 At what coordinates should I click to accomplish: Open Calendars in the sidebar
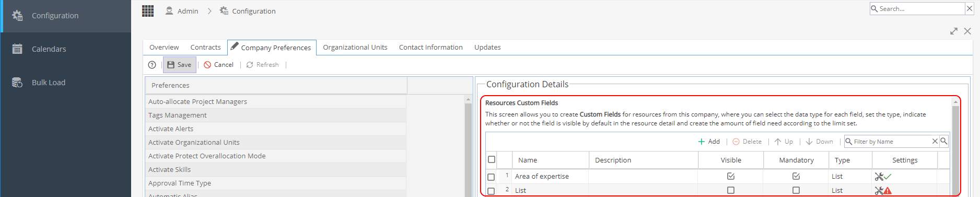[x=66, y=49]
